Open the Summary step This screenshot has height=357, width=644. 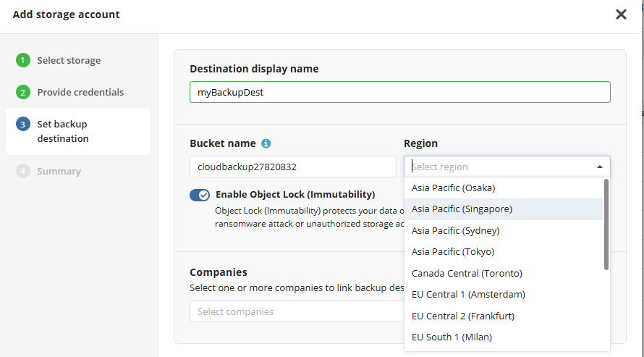click(x=59, y=172)
